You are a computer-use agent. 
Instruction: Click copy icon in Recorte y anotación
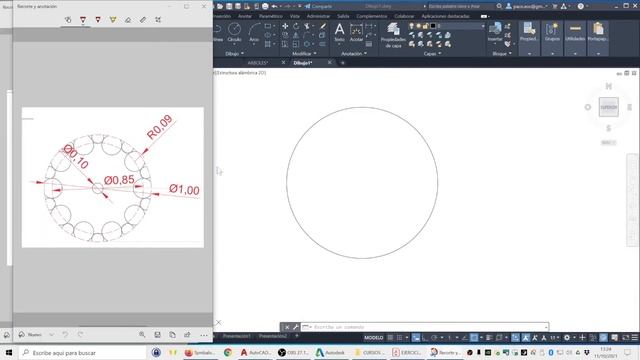coord(172,335)
